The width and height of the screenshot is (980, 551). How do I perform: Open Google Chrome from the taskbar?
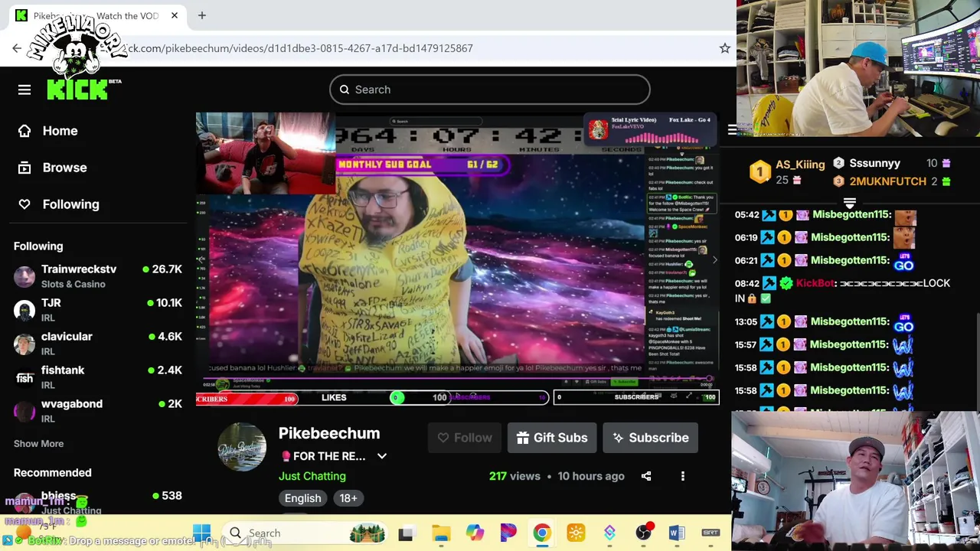(x=541, y=533)
